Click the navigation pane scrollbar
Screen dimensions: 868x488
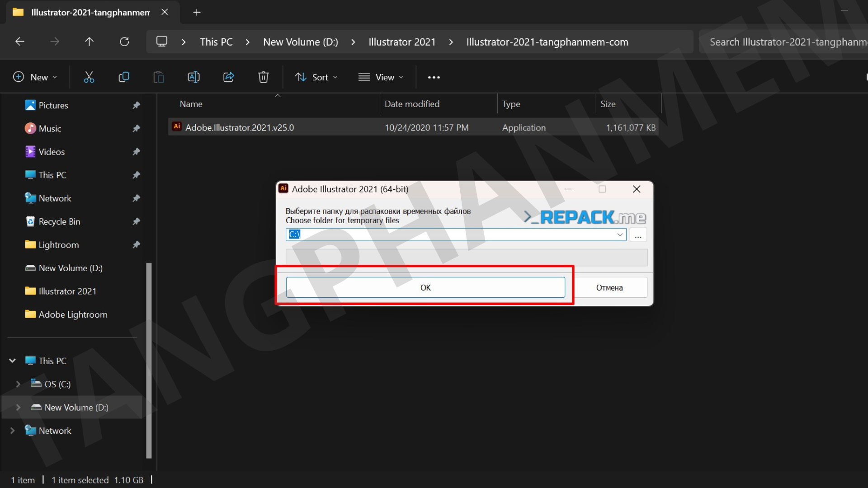click(x=149, y=361)
